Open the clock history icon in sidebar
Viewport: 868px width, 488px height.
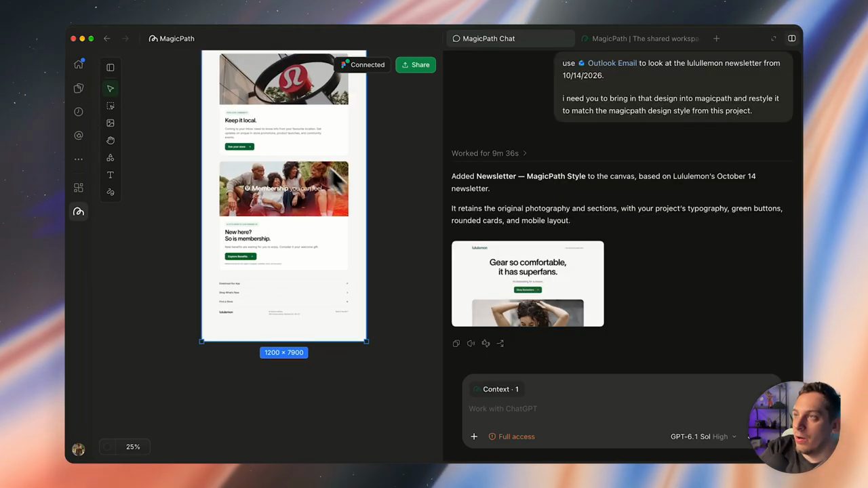pos(79,112)
